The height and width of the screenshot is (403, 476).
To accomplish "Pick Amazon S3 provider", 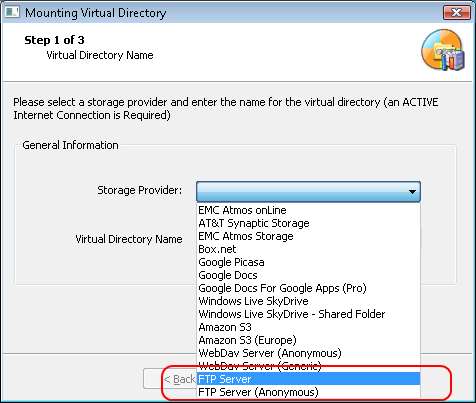I will tap(308, 327).
